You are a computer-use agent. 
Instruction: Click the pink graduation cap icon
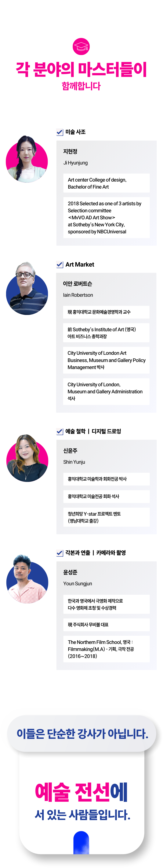(x=81, y=46)
